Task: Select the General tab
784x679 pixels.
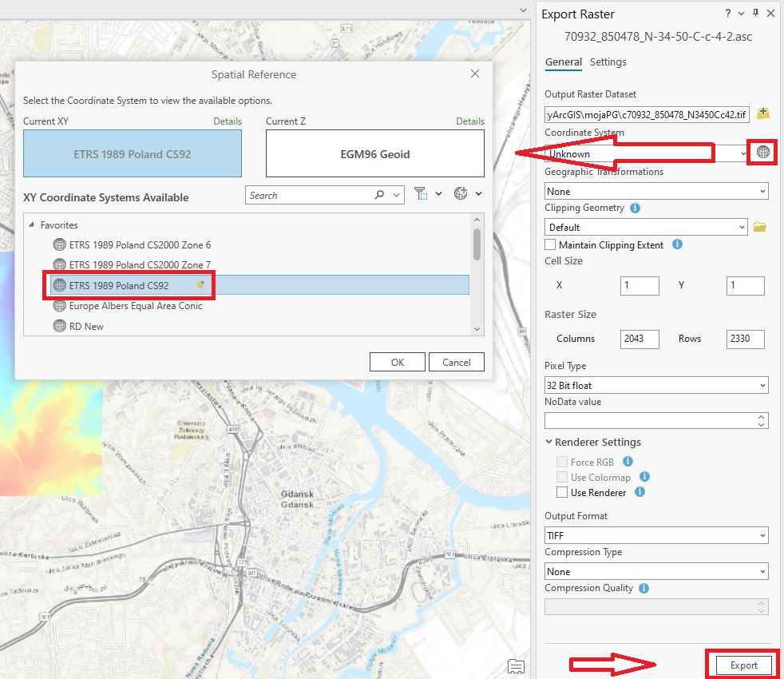Action: [x=564, y=62]
